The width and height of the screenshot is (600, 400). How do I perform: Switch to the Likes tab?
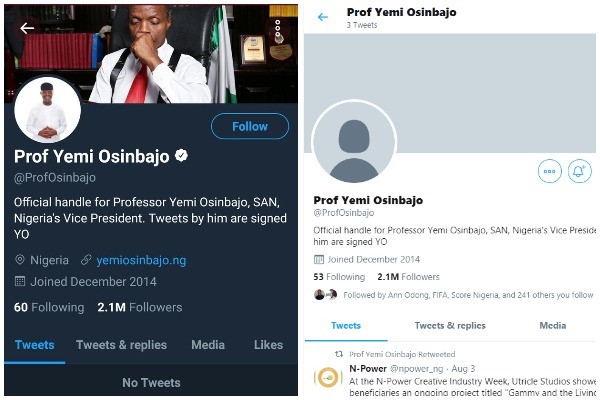point(268,345)
